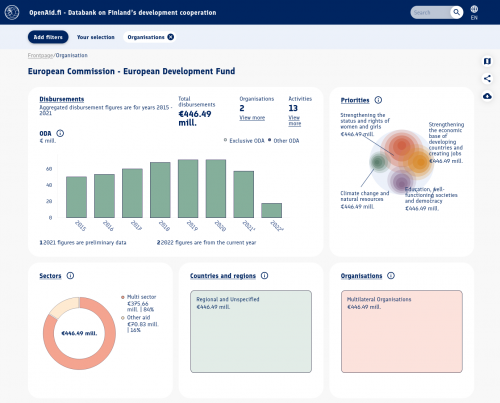Open the Sectors heading link
The width and height of the screenshot is (500, 403).
(x=50, y=276)
